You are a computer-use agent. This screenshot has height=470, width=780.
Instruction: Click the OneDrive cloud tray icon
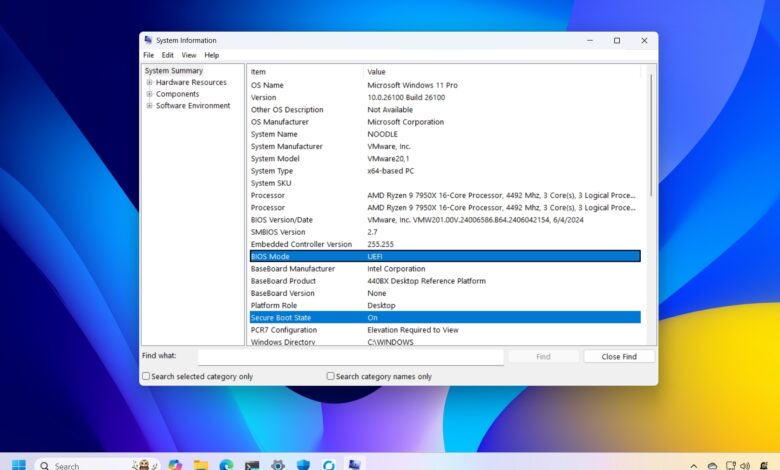pos(712,466)
